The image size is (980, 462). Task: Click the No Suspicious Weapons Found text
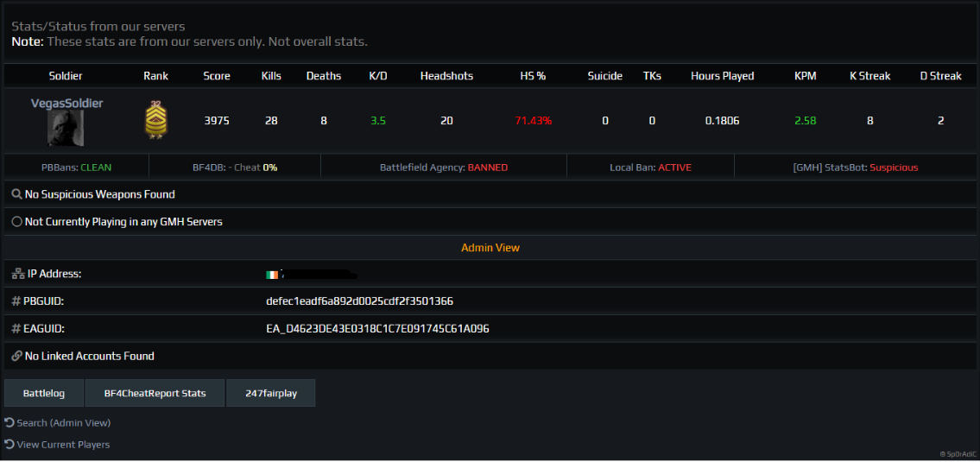pyautogui.click(x=100, y=194)
